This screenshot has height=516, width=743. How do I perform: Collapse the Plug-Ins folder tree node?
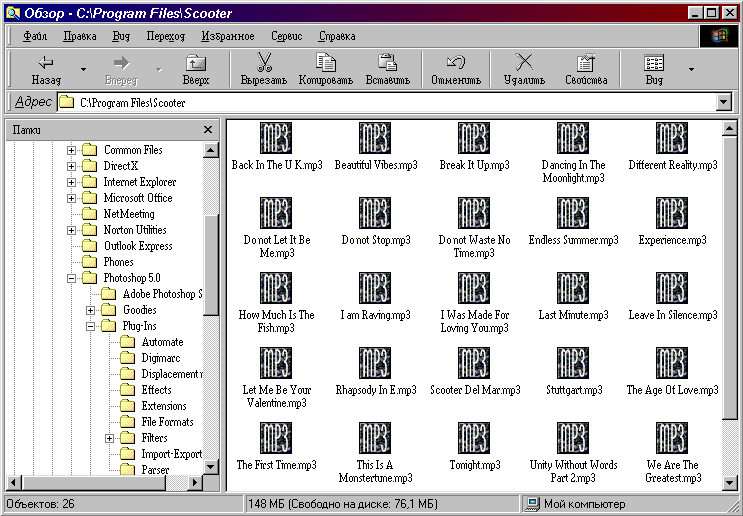coord(91,326)
